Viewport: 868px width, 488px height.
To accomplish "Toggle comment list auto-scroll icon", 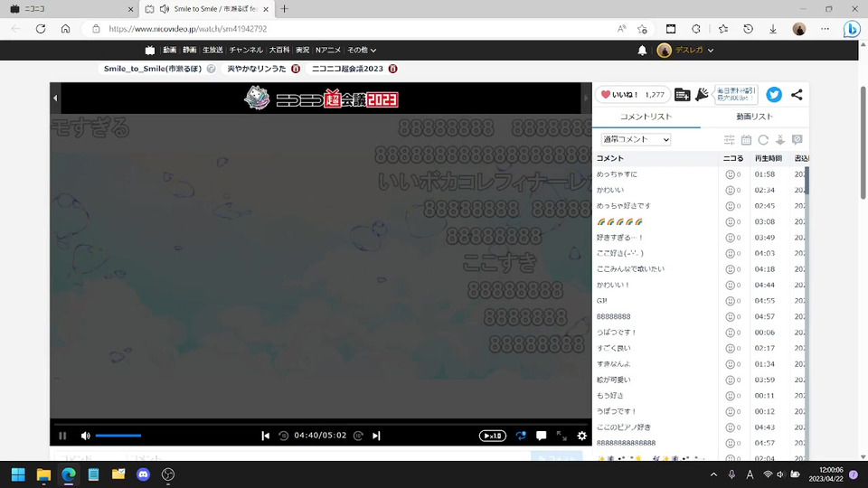I will tap(780, 140).
